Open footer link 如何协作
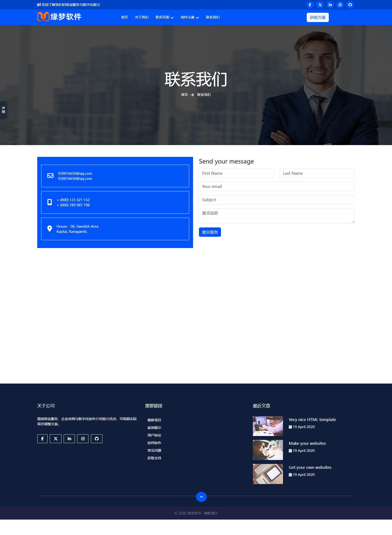 (x=154, y=443)
